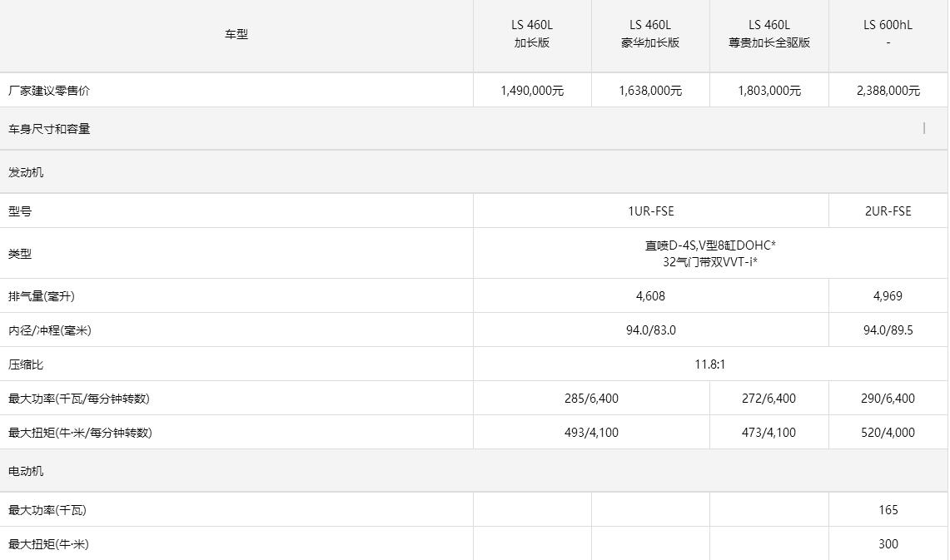This screenshot has height=560, width=950.
Task: Select the power value 285/6,400
Action: 591,399
